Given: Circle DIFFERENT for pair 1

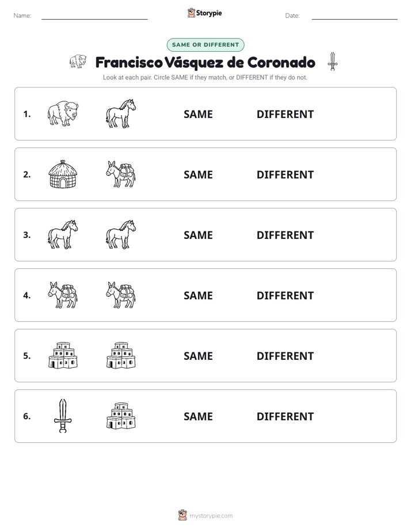Looking at the screenshot, I should point(285,115).
